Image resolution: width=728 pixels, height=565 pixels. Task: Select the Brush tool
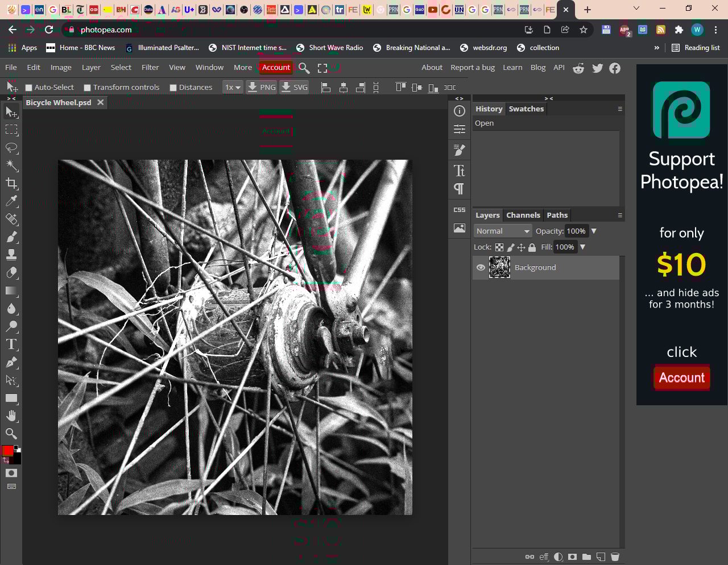pos(11,237)
